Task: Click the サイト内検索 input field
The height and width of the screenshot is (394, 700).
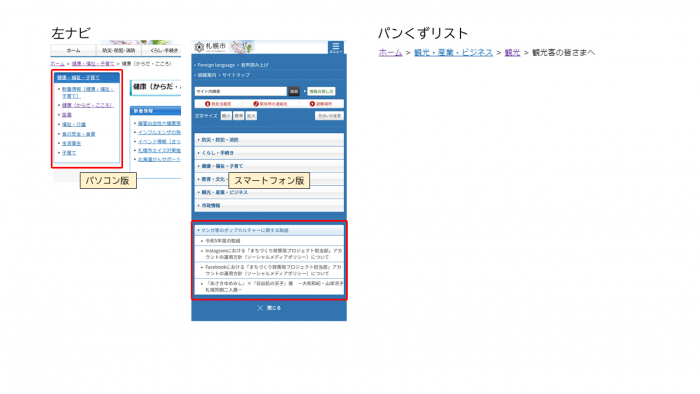Action: click(x=241, y=91)
